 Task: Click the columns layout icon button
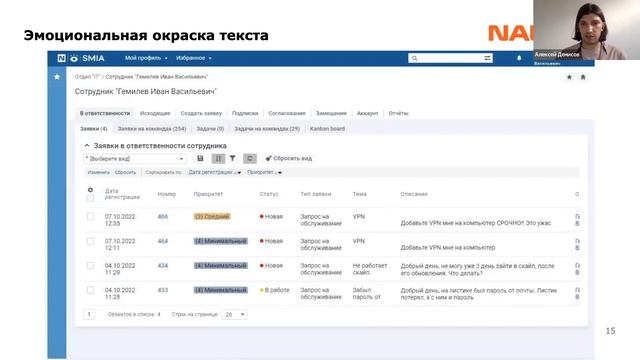(218, 158)
